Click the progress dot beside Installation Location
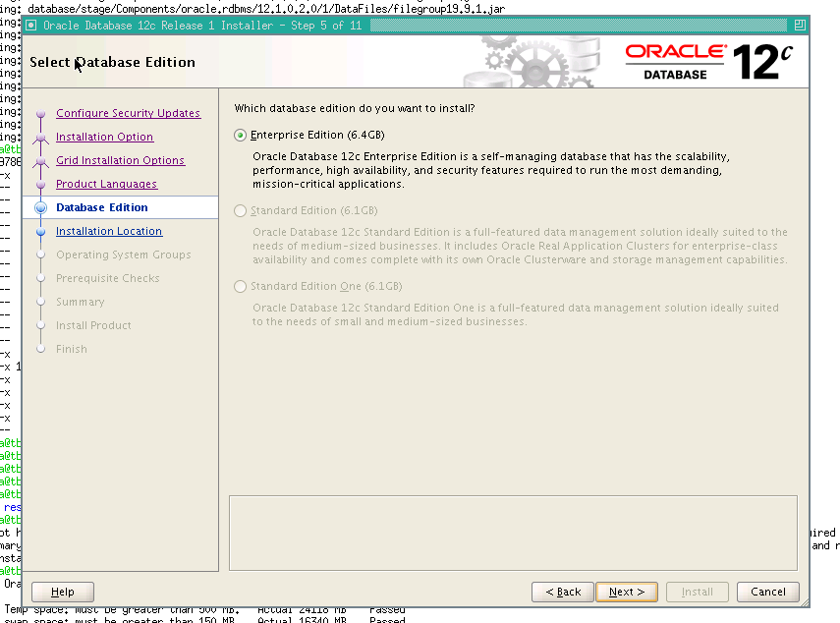840x623 pixels. tap(40, 231)
